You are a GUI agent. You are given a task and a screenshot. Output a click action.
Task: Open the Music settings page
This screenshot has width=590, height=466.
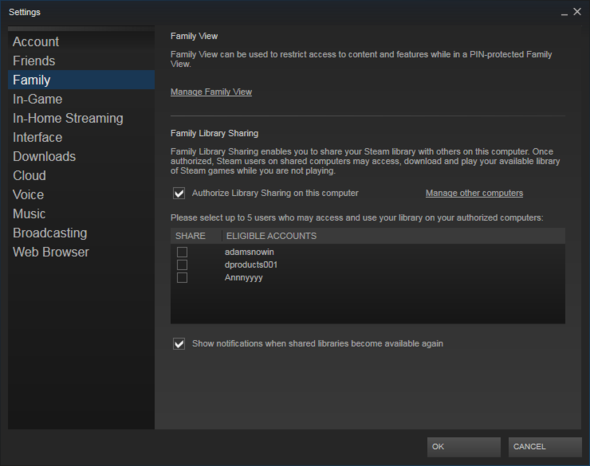point(29,214)
